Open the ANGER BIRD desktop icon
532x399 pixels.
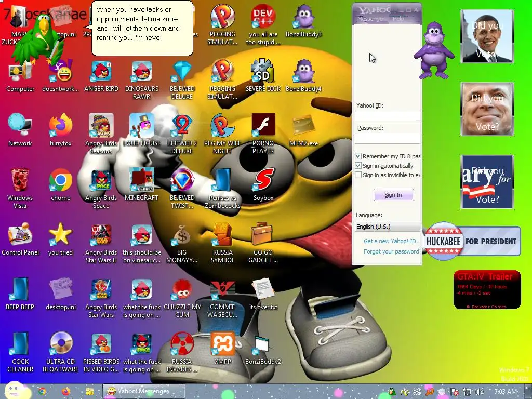[101, 72]
